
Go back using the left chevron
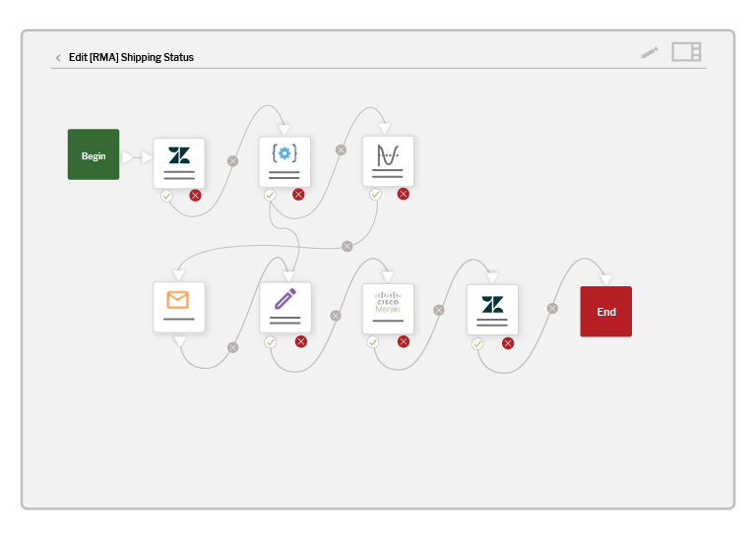coord(58,58)
